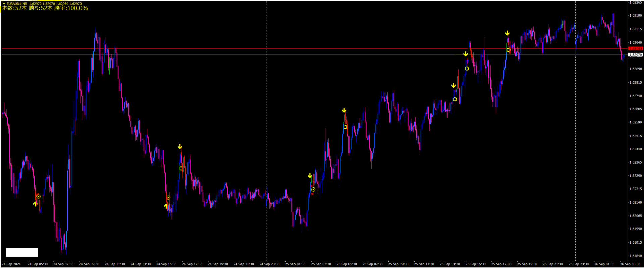Click the 25 Sep 23:30 time label
644x268 pixels.
tap(579, 264)
